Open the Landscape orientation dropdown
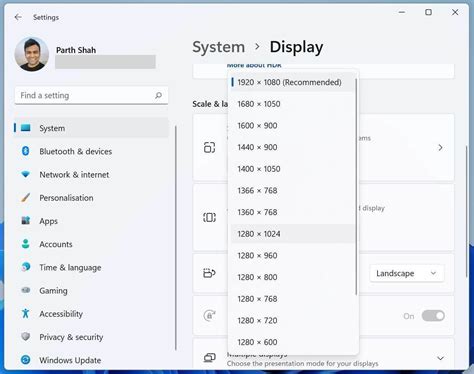474x374 pixels. pyautogui.click(x=407, y=273)
